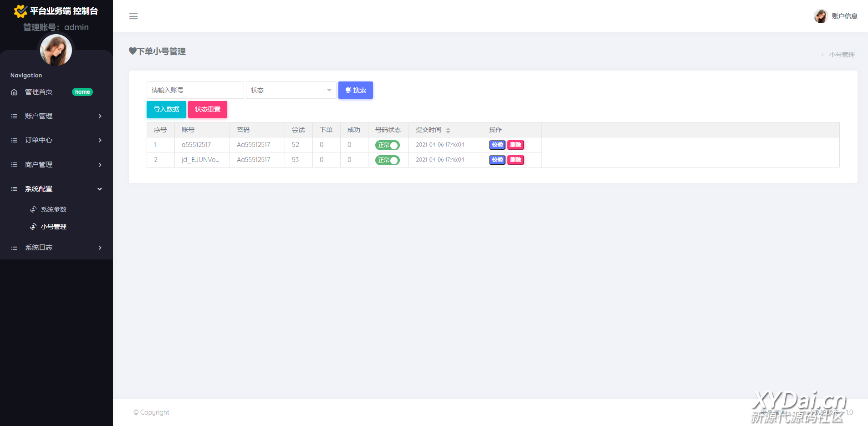Toggle 正常 status switch for account a55512517
Screen dimensions: 868x426
[x=387, y=145]
